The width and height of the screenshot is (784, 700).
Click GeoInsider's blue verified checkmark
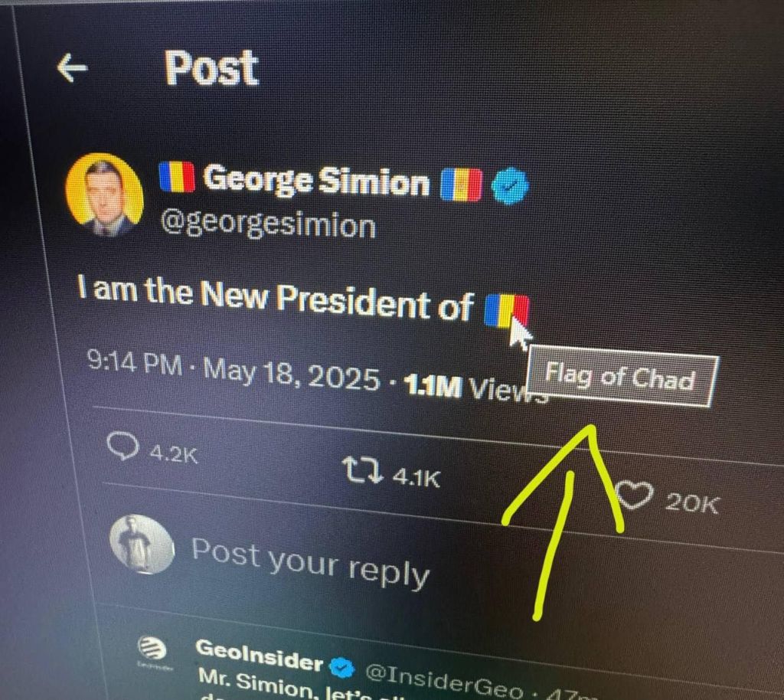(342, 667)
